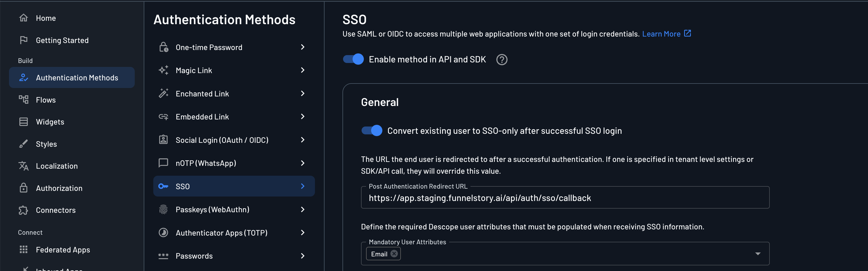Toggle Convert existing user to SSO-only
The image size is (868, 271).
point(371,131)
